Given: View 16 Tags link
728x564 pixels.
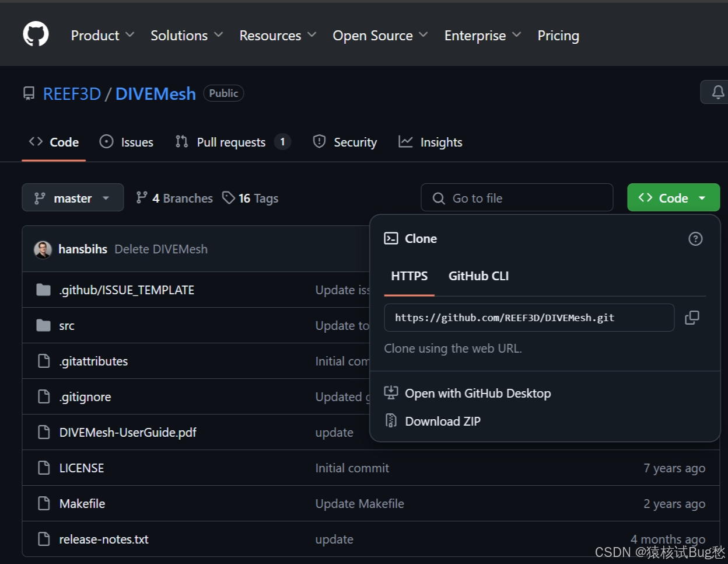Looking at the screenshot, I should tap(250, 198).
